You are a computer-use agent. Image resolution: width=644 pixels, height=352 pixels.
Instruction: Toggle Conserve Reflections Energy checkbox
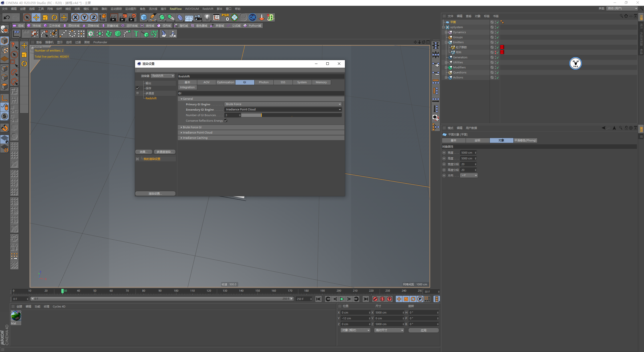[x=226, y=121]
